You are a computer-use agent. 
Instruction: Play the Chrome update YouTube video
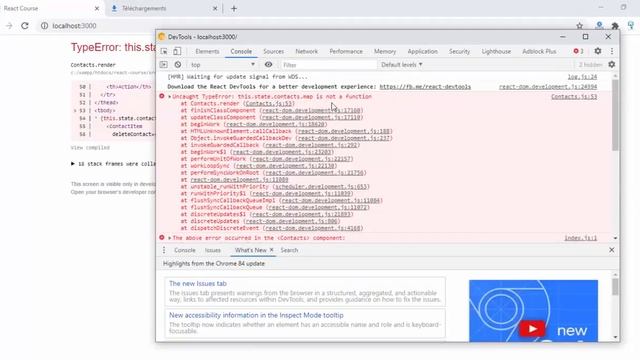pyautogui.click(x=531, y=329)
